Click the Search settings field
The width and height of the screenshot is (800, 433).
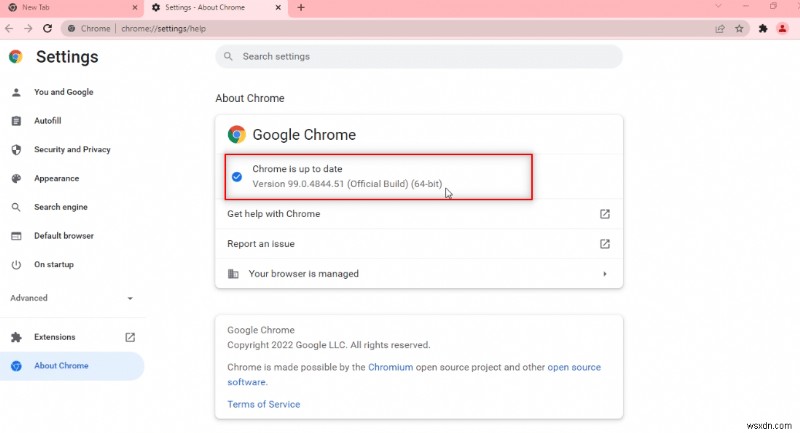(418, 57)
